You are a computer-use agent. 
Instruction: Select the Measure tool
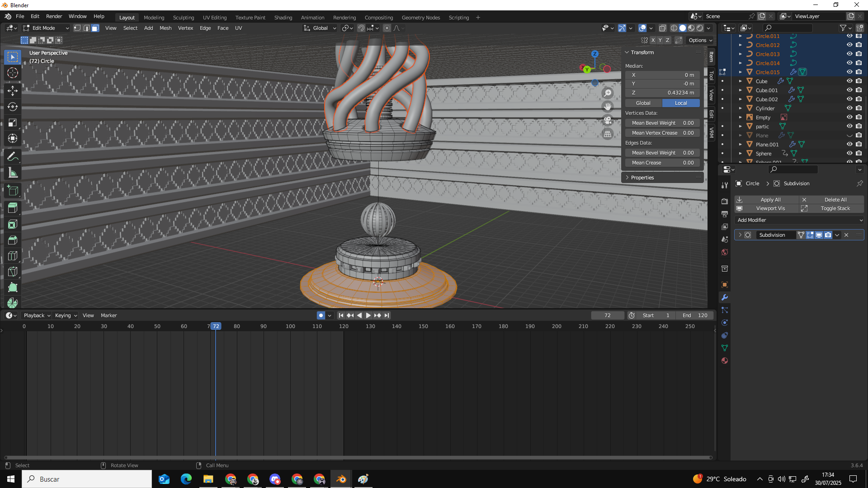point(13,173)
